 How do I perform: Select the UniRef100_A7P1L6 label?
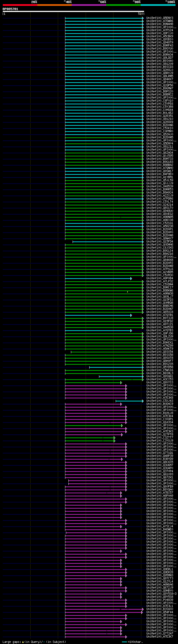[x=160, y=269]
